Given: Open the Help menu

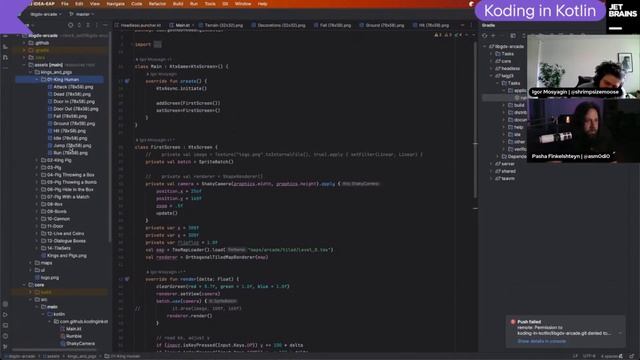Looking at the screenshot, I should point(262,4).
